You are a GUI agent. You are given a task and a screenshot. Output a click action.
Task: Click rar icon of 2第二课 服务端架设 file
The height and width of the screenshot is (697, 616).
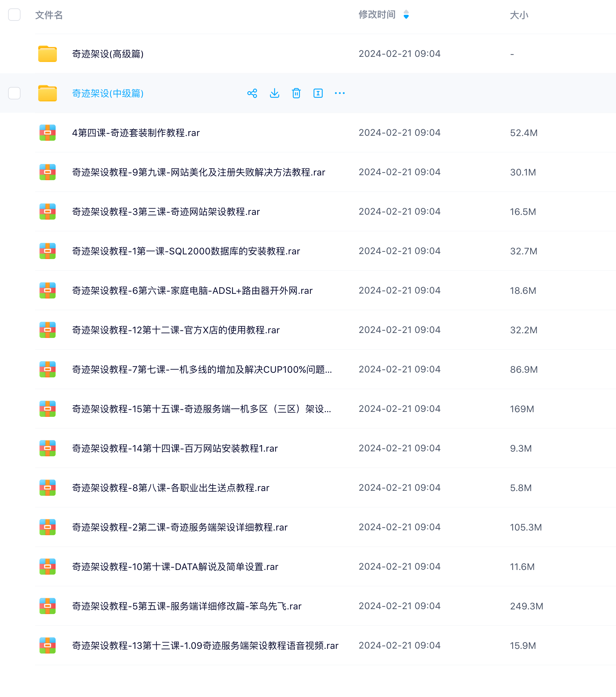[48, 527]
